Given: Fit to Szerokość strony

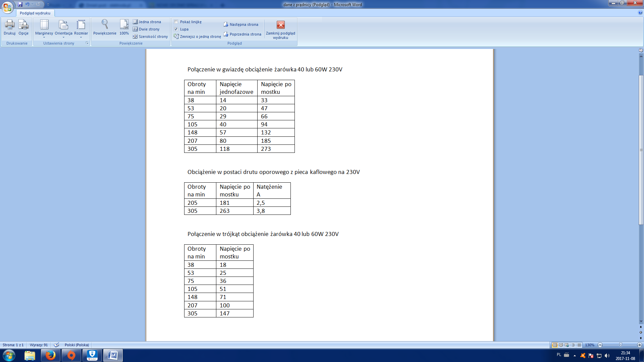Looking at the screenshot, I should [x=150, y=37].
